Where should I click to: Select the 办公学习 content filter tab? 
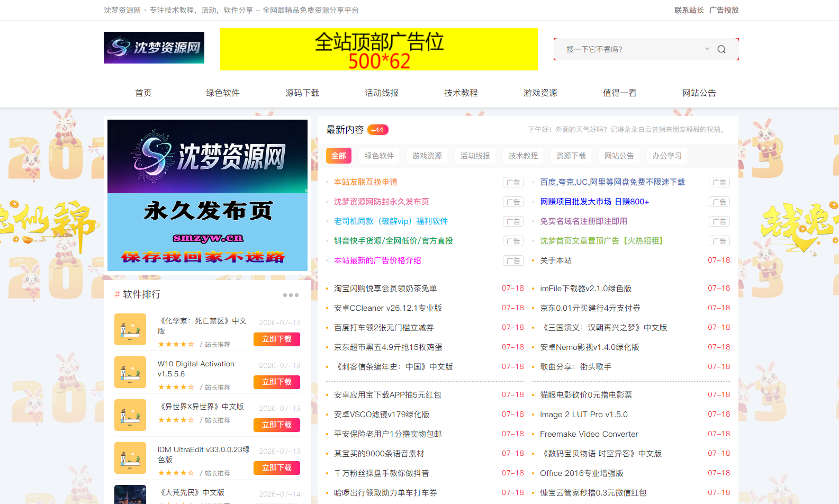[667, 156]
